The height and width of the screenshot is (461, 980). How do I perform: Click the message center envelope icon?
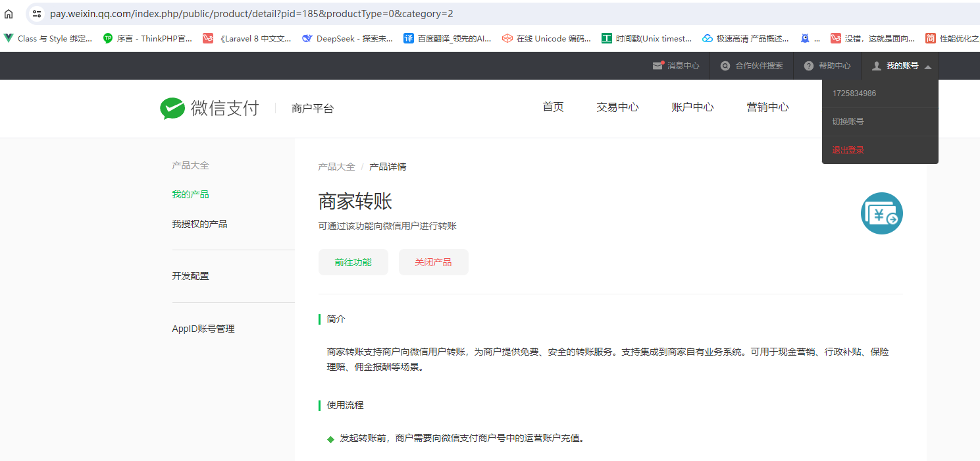(658, 65)
